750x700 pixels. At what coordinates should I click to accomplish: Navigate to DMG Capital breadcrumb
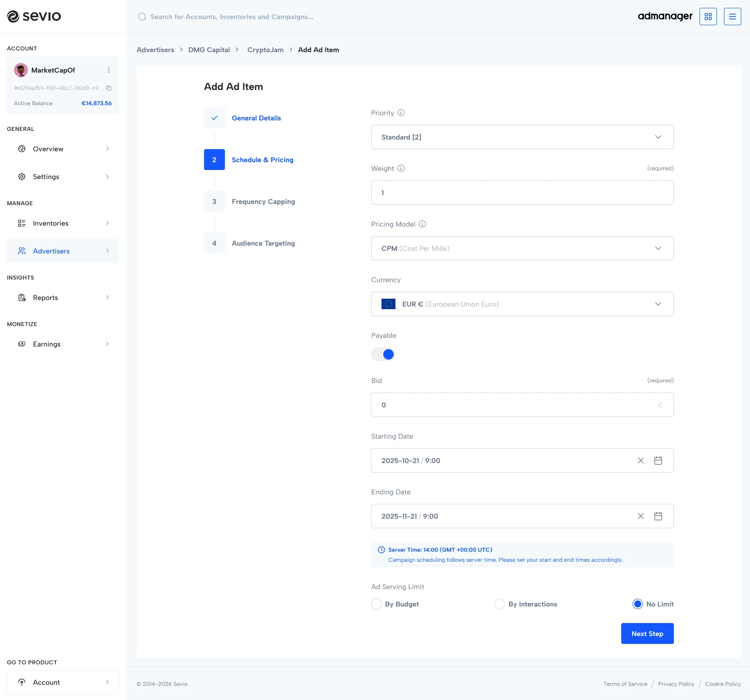coord(209,50)
